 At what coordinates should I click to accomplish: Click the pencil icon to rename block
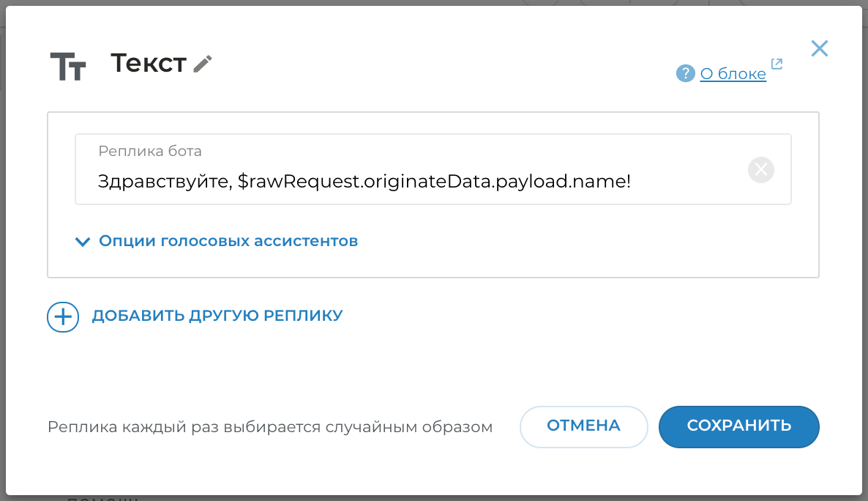[x=203, y=64]
